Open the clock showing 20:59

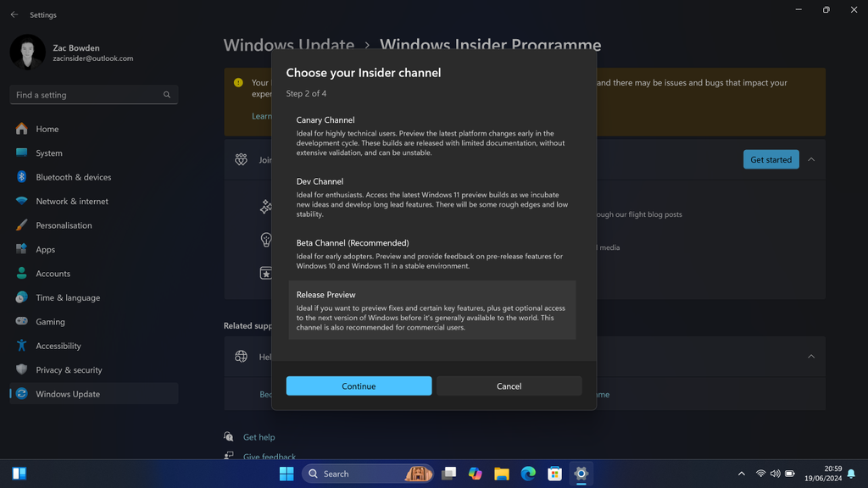pyautogui.click(x=823, y=474)
